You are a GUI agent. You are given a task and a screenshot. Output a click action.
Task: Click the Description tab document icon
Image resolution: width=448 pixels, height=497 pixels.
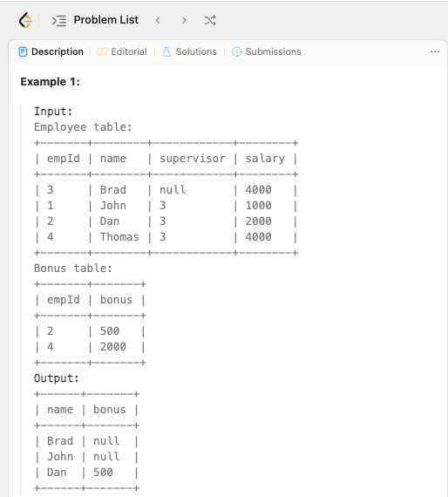23,51
